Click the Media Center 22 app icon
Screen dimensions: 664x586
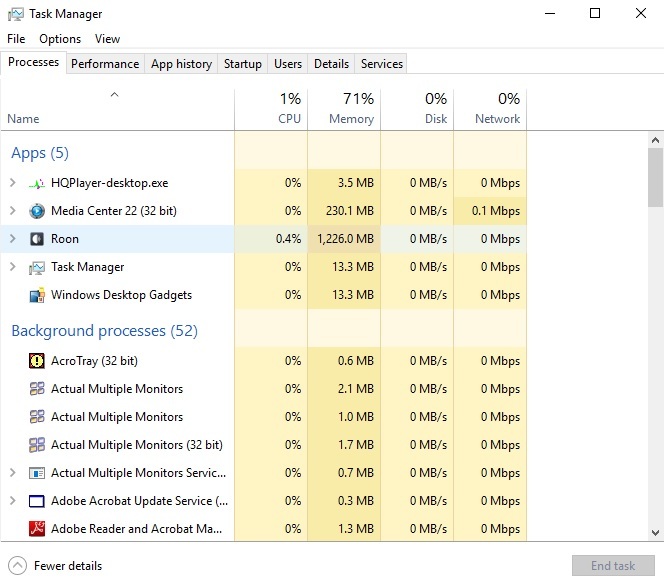pos(37,211)
